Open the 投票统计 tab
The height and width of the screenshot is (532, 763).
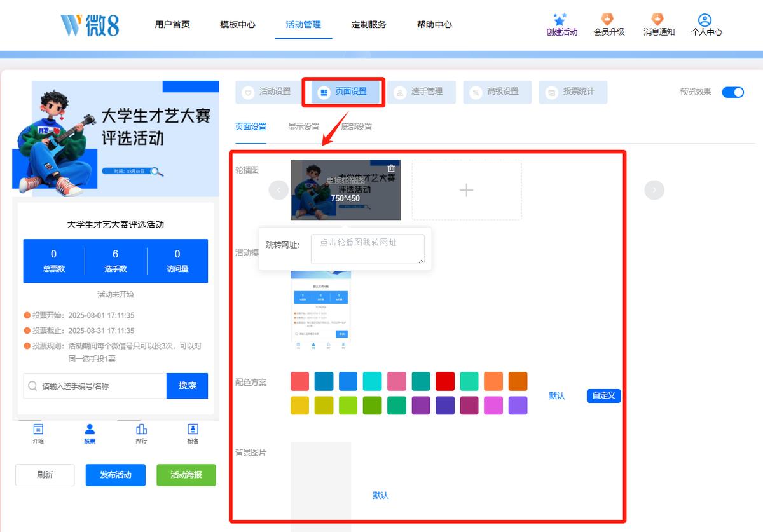573,92
